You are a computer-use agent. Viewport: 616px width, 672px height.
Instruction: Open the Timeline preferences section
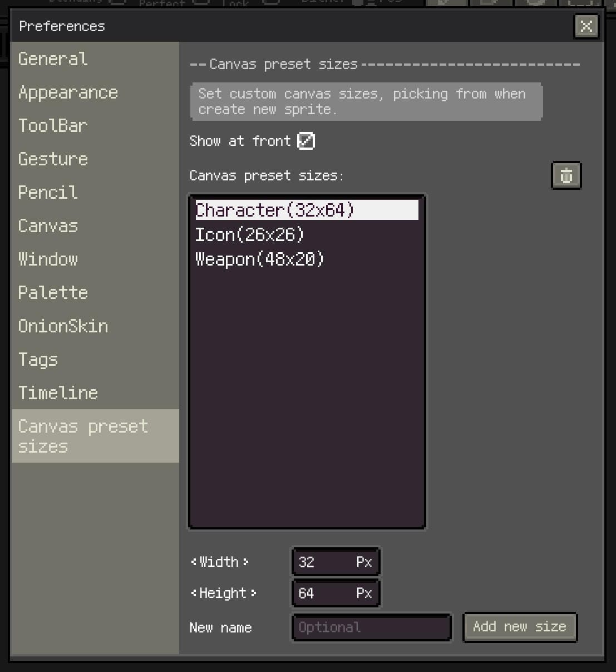coord(58,393)
